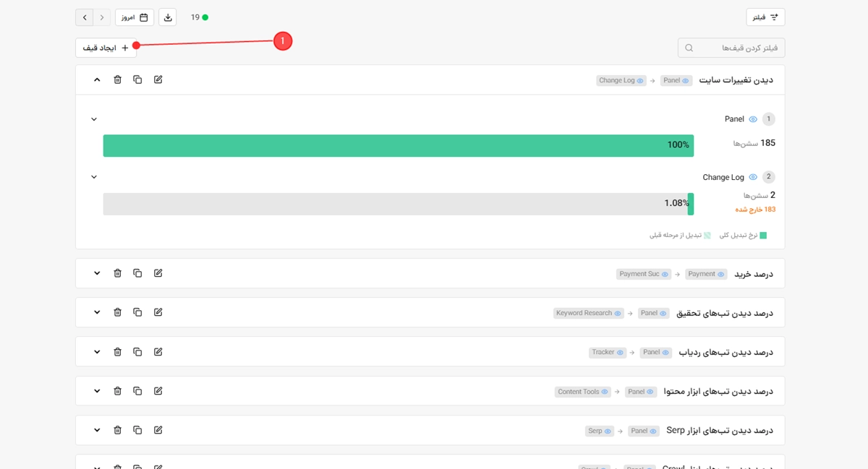Click the green 100% Panel bar
This screenshot has height=469, width=868.
pos(399,145)
